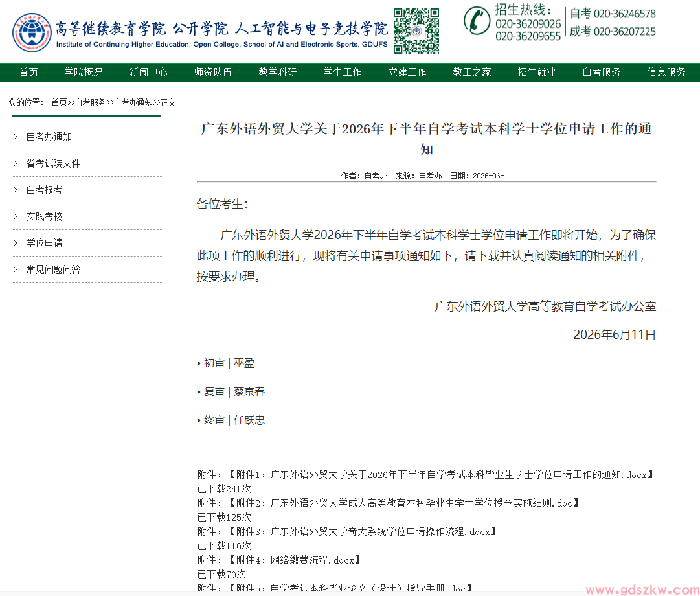This screenshot has width=700, height=596.
Task: Open 自考办通知 in the left sidebar
Action: [49, 137]
